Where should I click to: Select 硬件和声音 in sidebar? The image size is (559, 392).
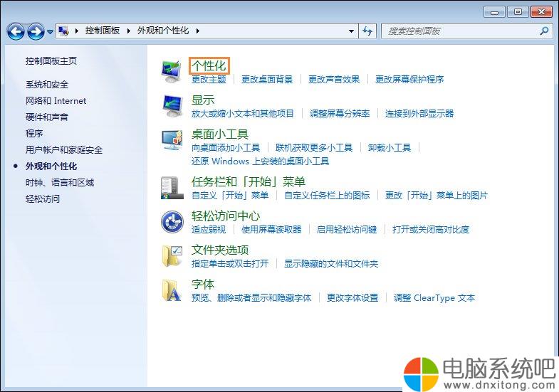(47, 117)
